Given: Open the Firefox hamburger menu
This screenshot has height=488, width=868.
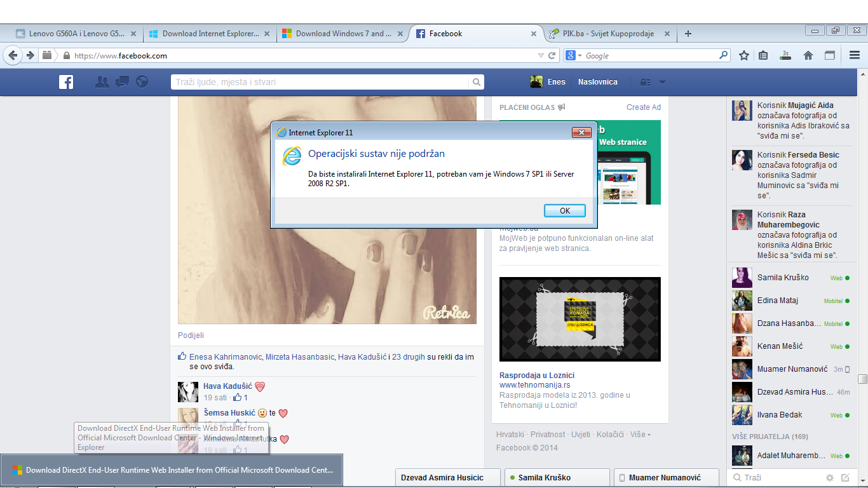Looking at the screenshot, I should (x=855, y=55).
